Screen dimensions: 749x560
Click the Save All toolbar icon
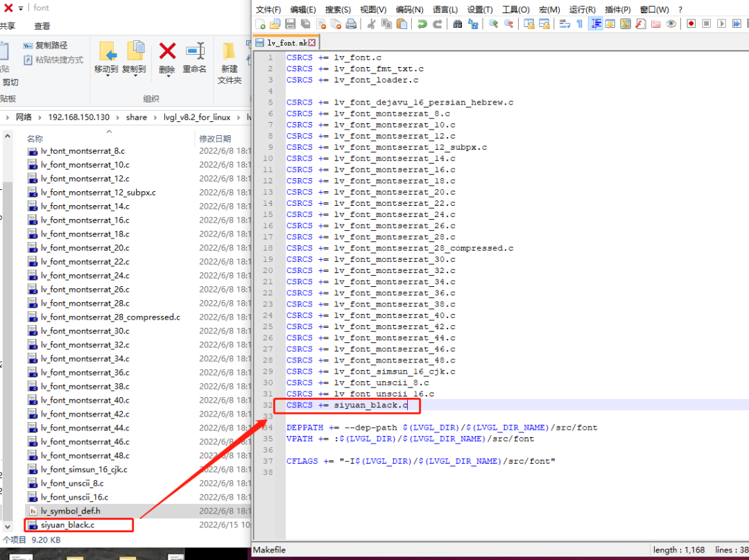tap(305, 24)
